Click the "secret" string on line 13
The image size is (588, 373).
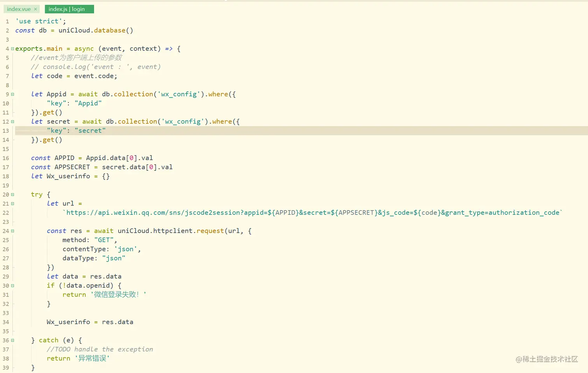(90, 130)
